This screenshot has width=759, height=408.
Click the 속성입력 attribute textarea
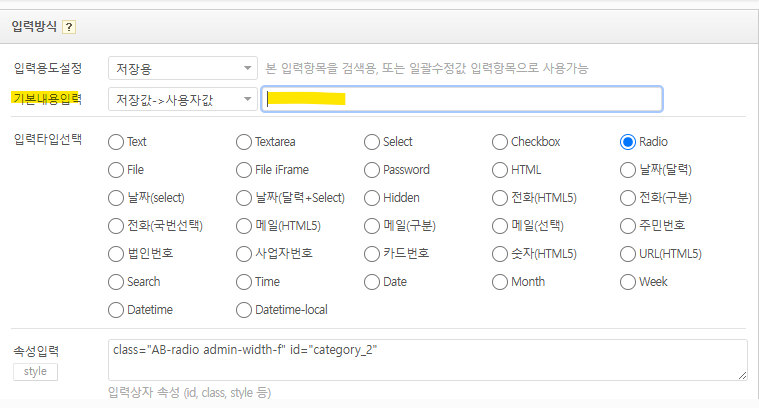tap(427, 359)
